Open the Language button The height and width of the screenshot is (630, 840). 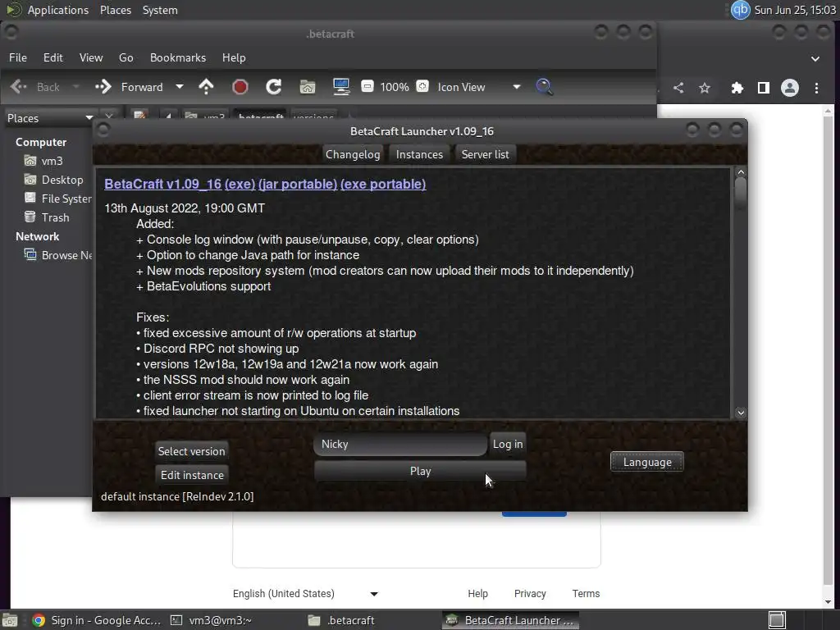pyautogui.click(x=647, y=463)
